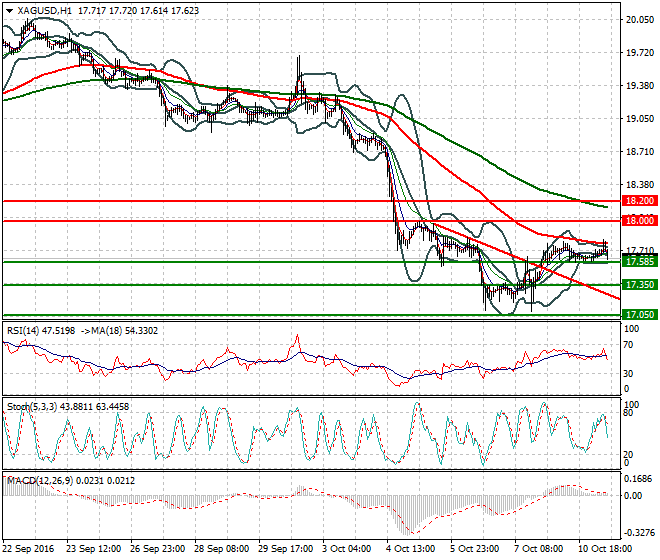
Task: Click the 19.380 price scale value
Action: tap(640, 86)
